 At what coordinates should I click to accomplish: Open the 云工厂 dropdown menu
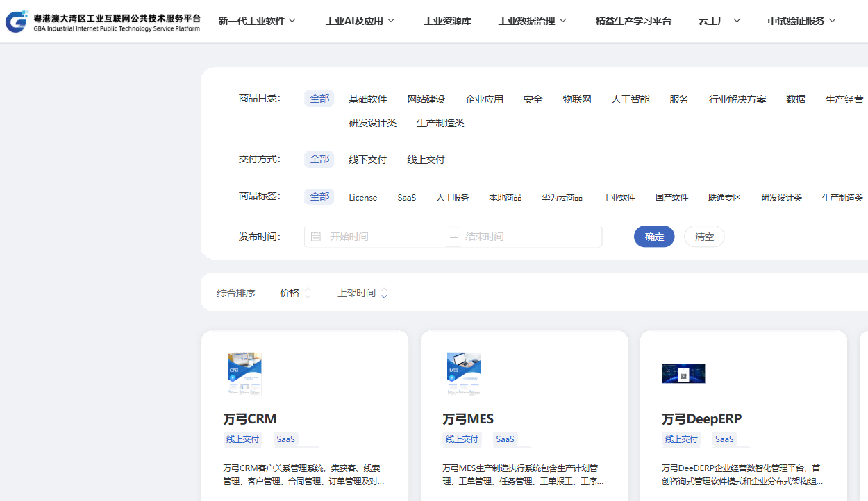click(x=719, y=21)
